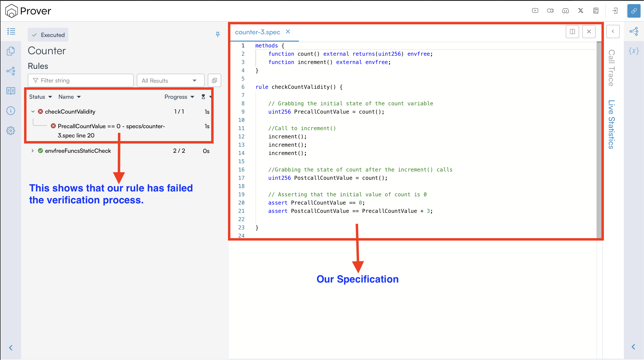
Task: Click the rules list icon in the left sidebar
Action: pos(11,31)
